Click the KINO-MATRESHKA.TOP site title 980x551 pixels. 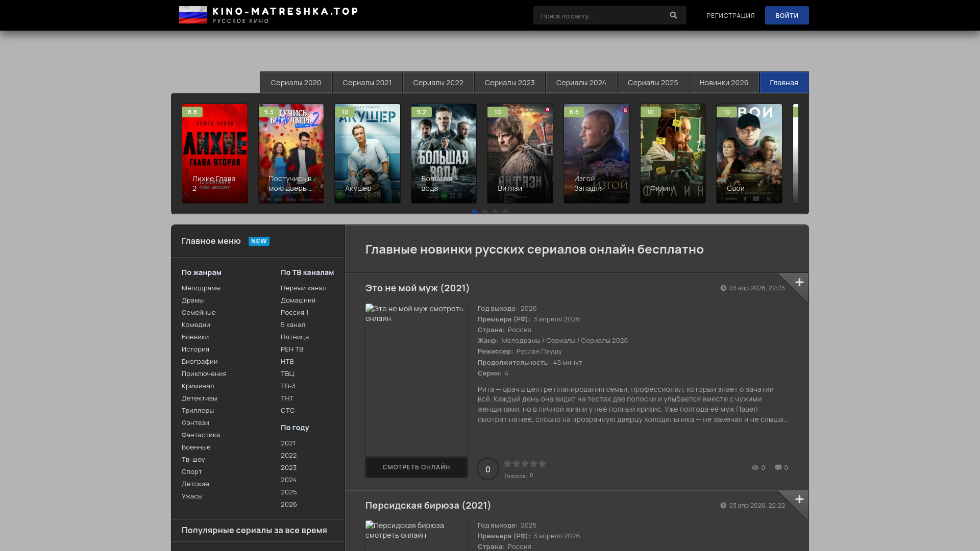pos(285,11)
